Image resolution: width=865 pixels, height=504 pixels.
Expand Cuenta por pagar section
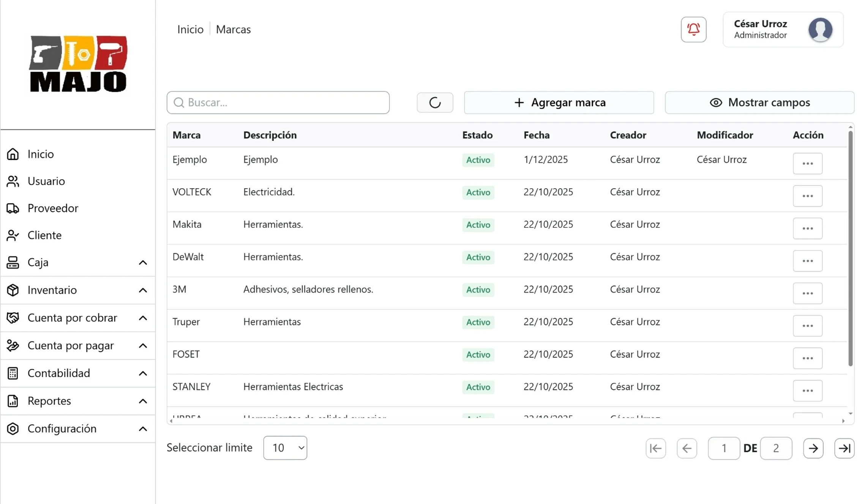pyautogui.click(x=77, y=345)
